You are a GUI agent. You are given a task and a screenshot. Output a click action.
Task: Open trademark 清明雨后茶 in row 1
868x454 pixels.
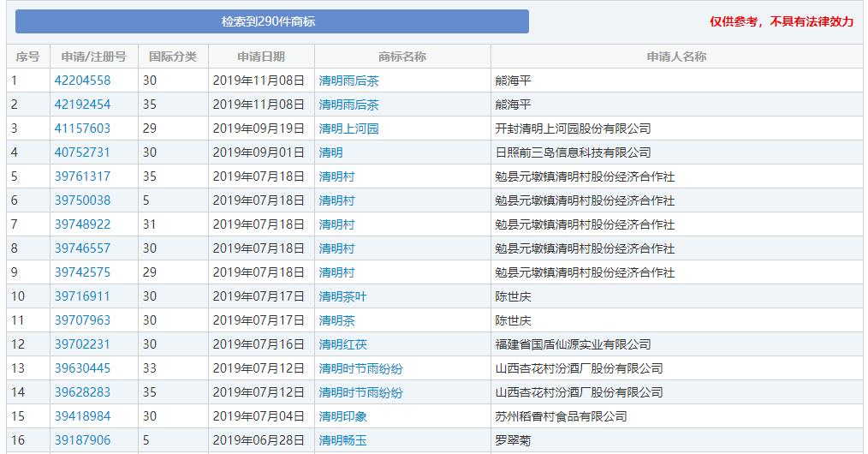coord(348,81)
